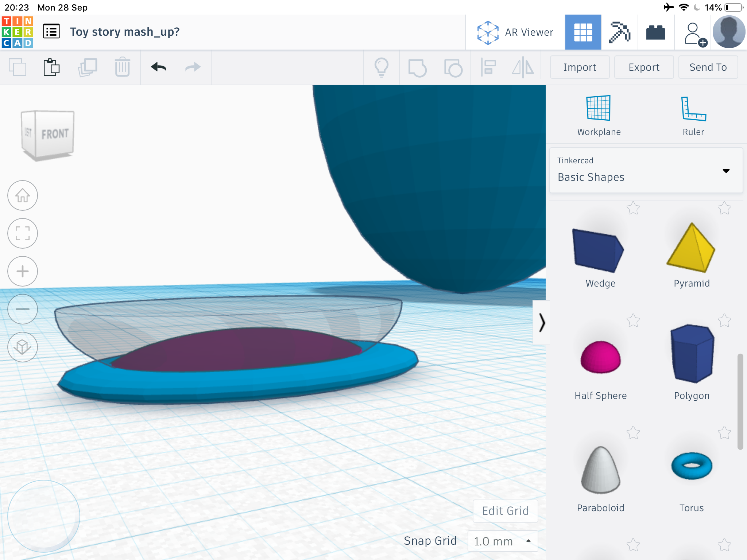Paste with the clipboard icon

(x=51, y=67)
